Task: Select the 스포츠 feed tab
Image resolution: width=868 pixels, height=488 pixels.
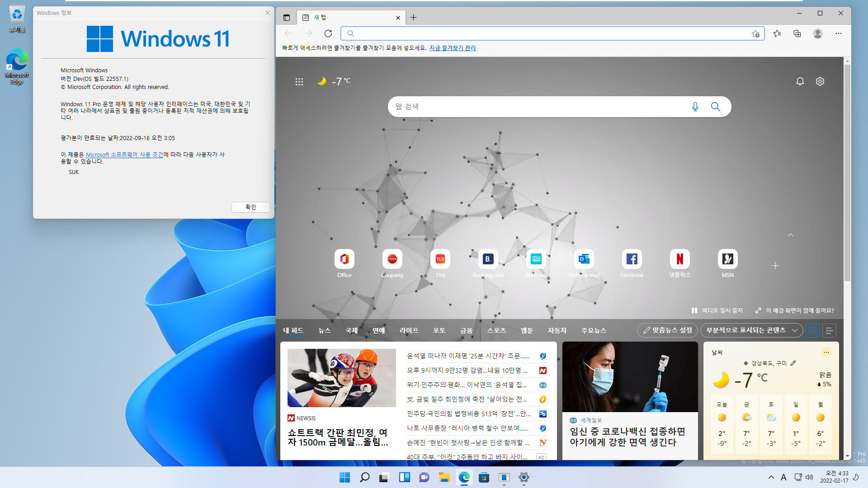Action: point(496,331)
